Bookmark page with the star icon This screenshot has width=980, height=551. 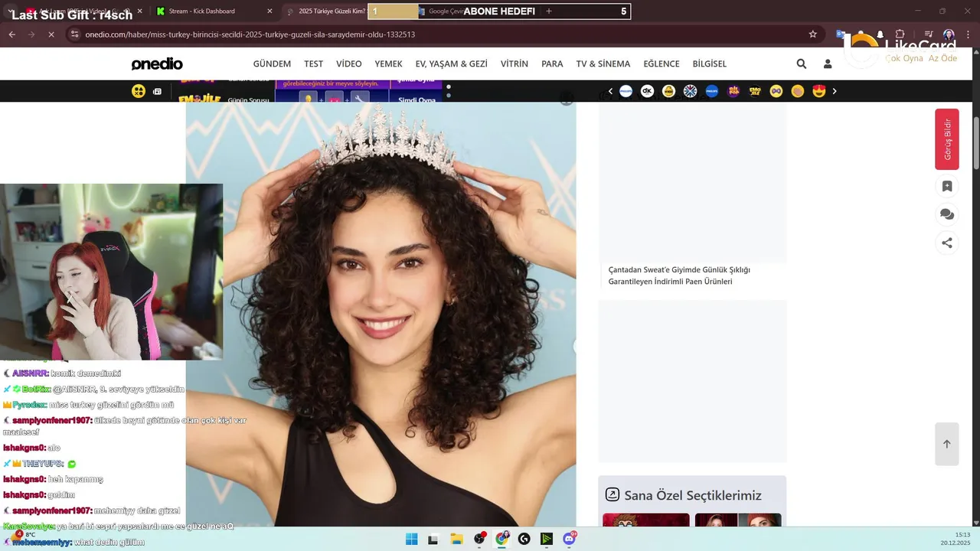pos(813,34)
